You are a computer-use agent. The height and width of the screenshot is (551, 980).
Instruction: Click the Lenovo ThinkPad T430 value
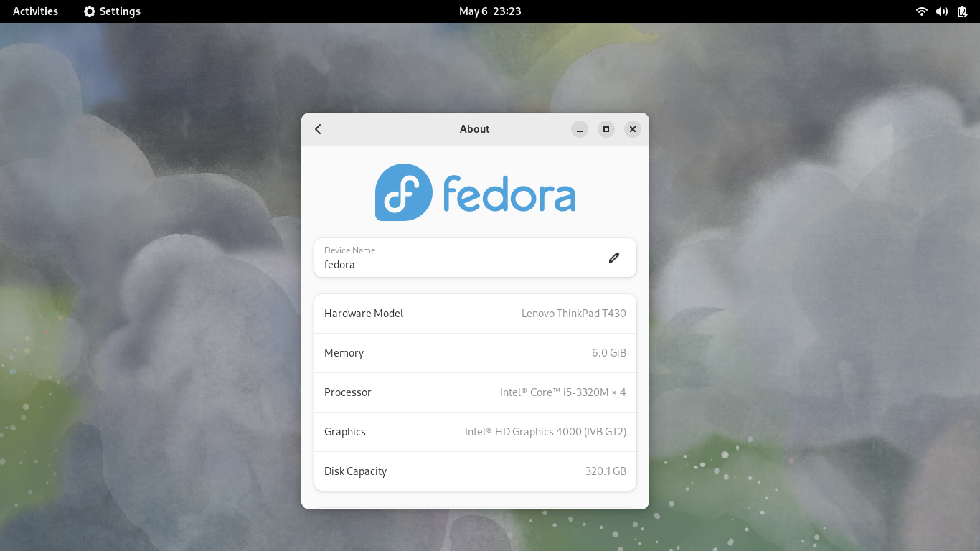coord(574,314)
